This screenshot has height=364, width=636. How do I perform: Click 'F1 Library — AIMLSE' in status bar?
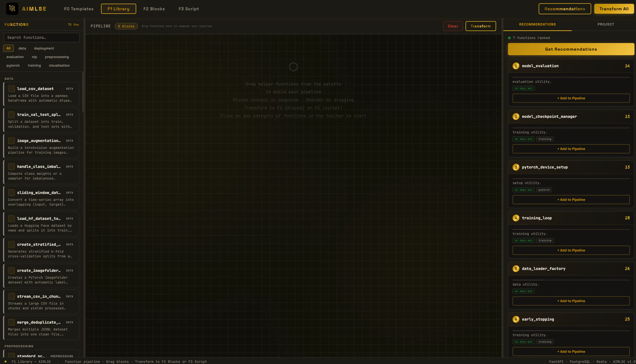pos(31,362)
